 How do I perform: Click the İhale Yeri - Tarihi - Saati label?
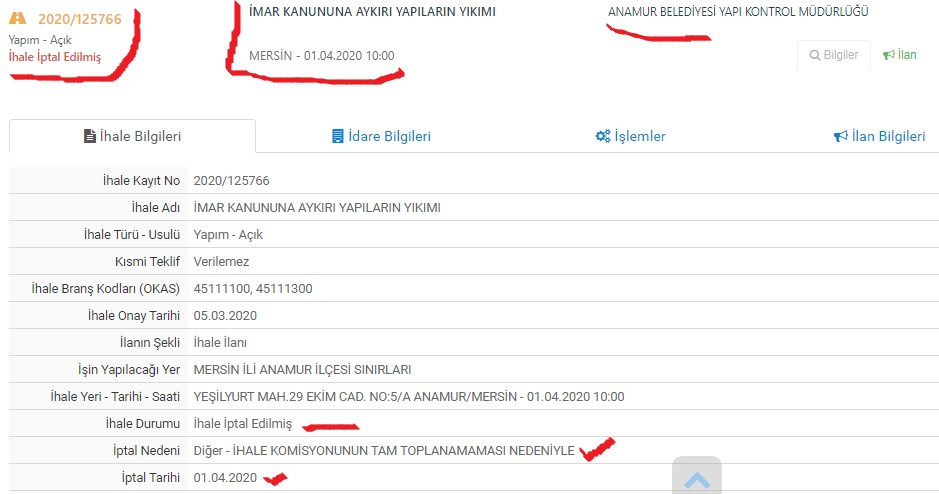pyautogui.click(x=115, y=396)
